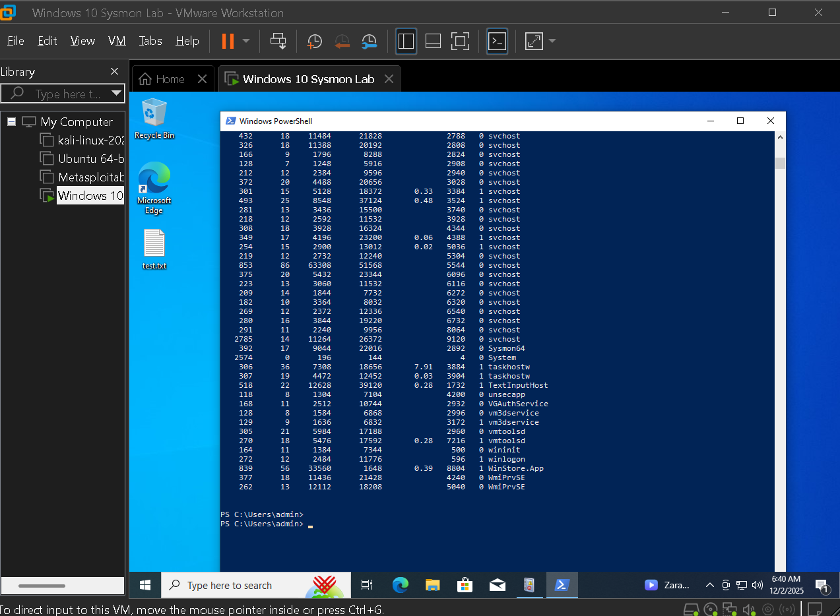
Task: Click the CD/DVD device status icon
Action: [x=711, y=610]
